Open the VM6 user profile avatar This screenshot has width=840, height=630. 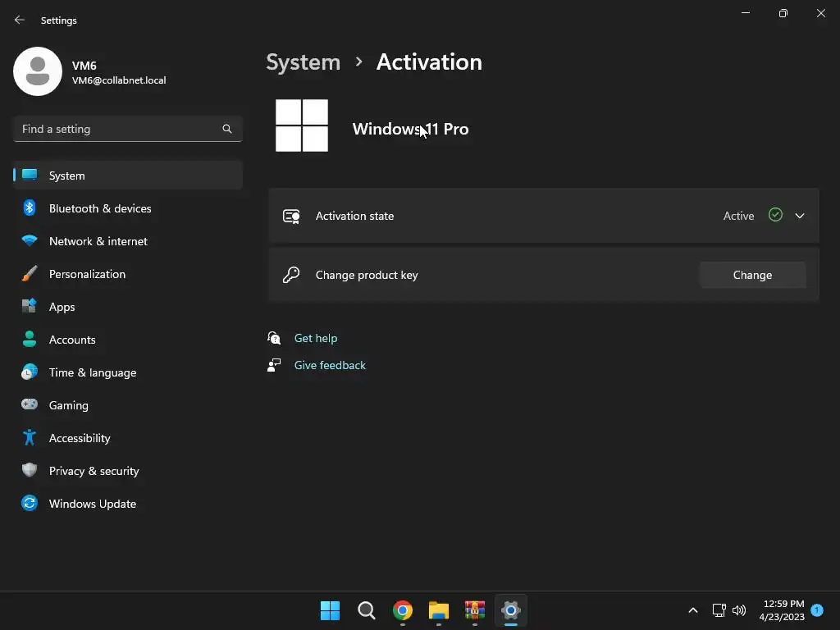[x=38, y=71]
